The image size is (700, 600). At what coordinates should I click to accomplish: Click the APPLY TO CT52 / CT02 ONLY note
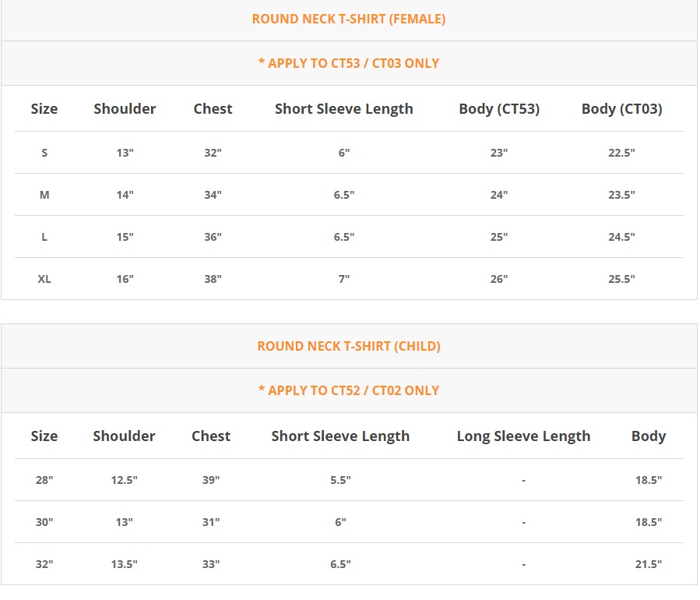click(349, 390)
